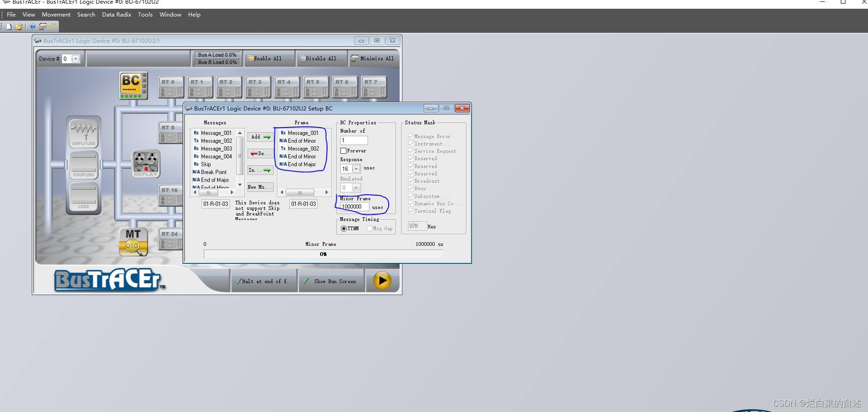Click the RT 5 remote terminal icon
The height and width of the screenshot is (412, 868).
(x=316, y=87)
